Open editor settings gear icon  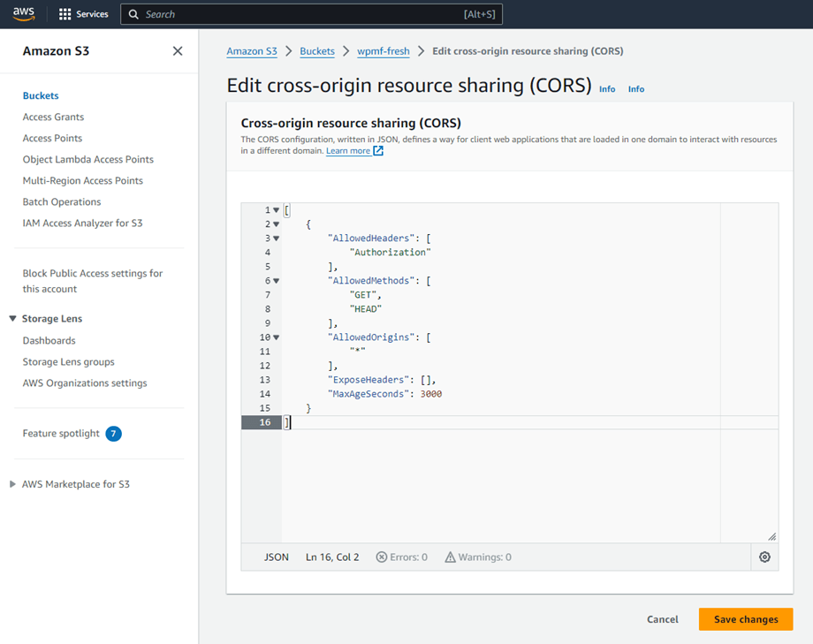[x=764, y=557]
